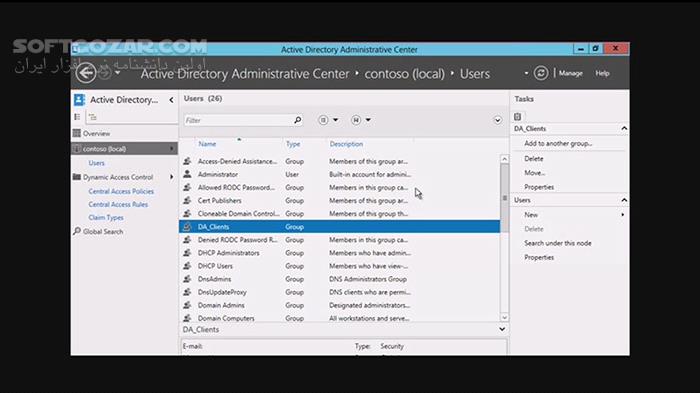Click the DnsUpdateProxy group icon

[x=188, y=292]
